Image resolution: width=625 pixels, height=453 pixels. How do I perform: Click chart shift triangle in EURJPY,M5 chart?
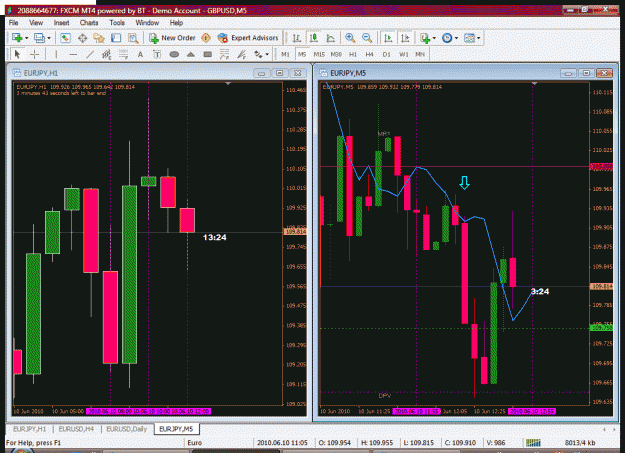pyautogui.click(x=534, y=84)
